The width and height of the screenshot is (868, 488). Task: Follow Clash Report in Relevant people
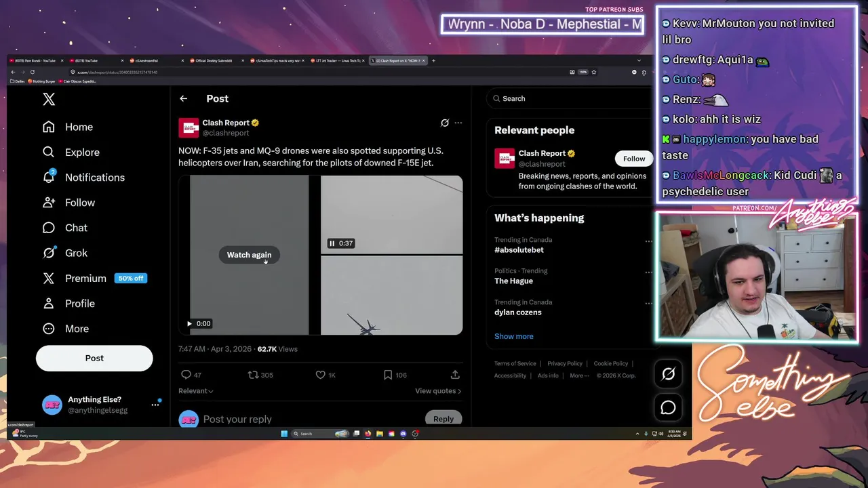(x=634, y=159)
